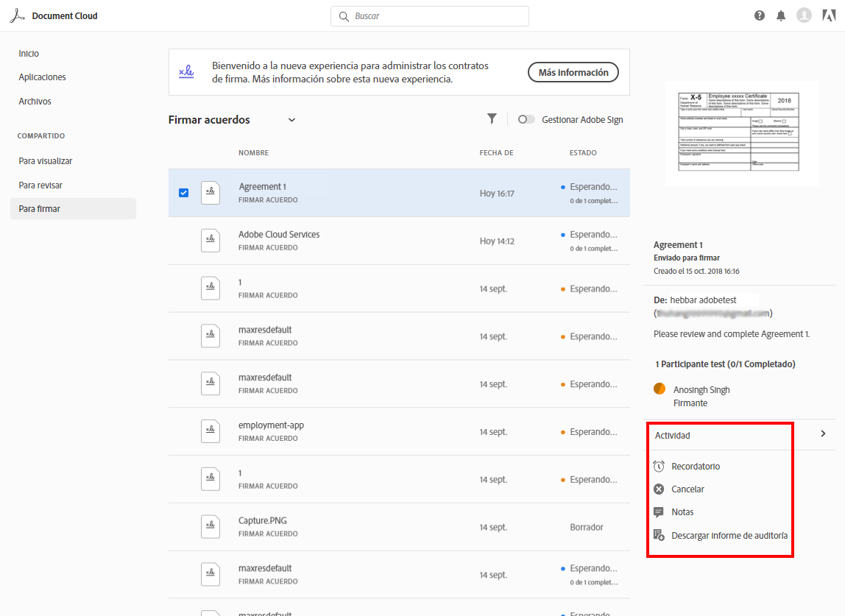Viewport: 845px width, 616px height.
Task: Click the COMPARTIDO sidebar heading
Action: point(41,136)
